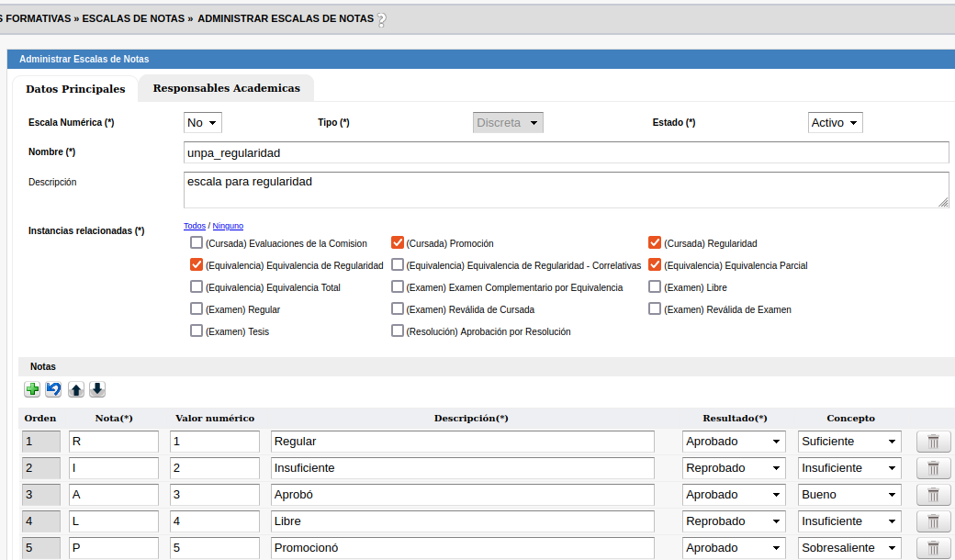Check (Cursada) Evaluaciones de la Comision
This screenshot has height=560, width=955.
coord(197,243)
